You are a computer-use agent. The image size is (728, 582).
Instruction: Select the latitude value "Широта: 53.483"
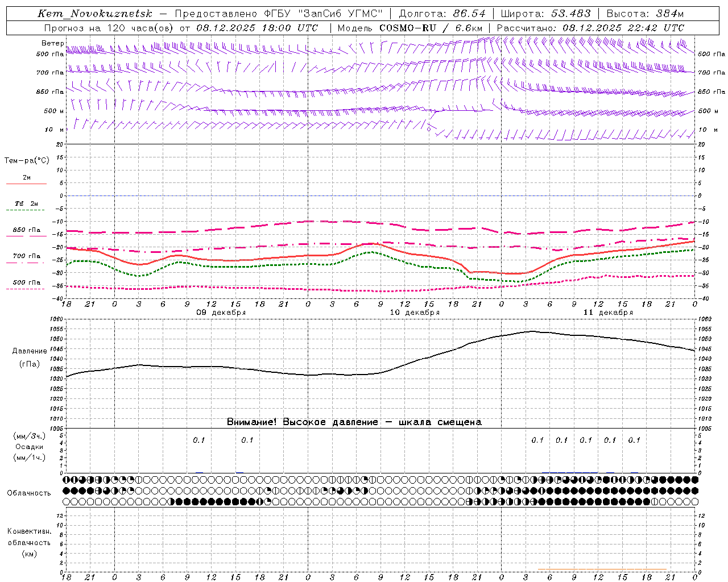tap(545, 14)
